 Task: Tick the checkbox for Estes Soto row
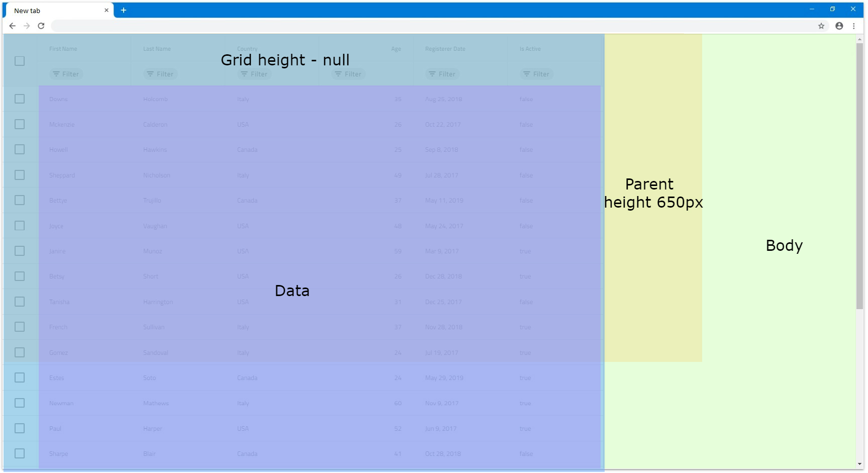coord(20,377)
